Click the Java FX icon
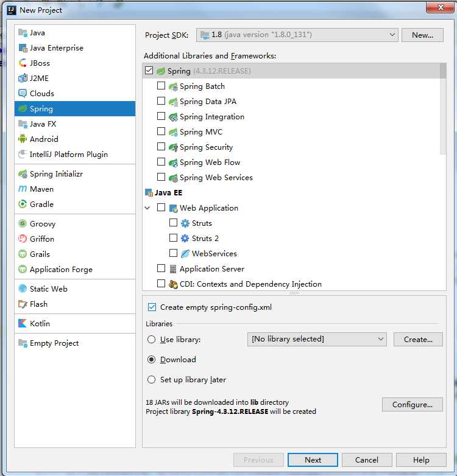Image resolution: width=457 pixels, height=476 pixels. click(23, 124)
